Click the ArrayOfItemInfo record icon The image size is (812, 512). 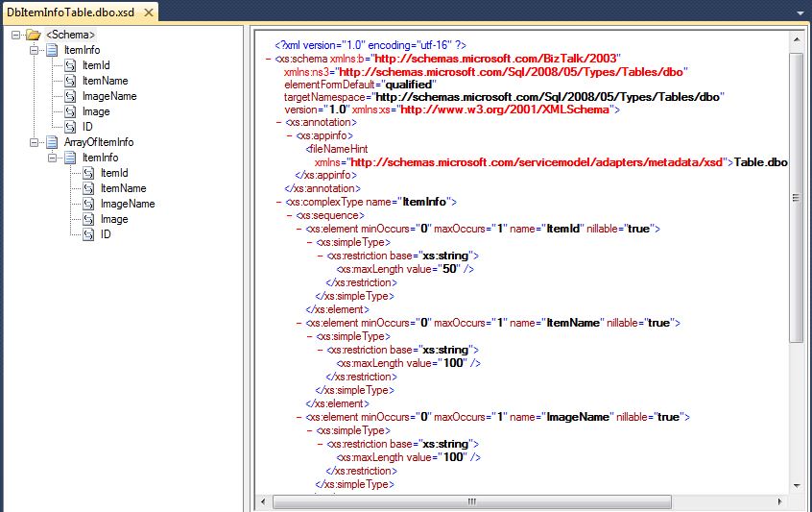click(x=52, y=142)
